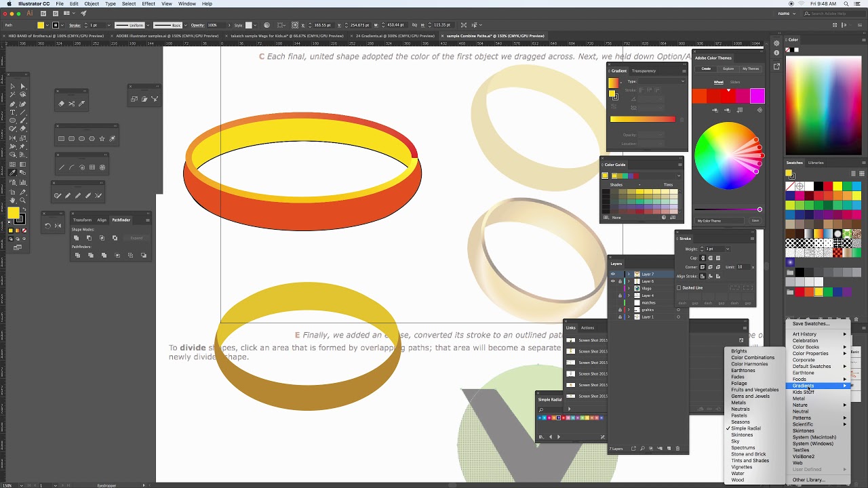This screenshot has width=868, height=488.
Task: Click the Eraser tool in floating panel
Action: tap(62, 104)
